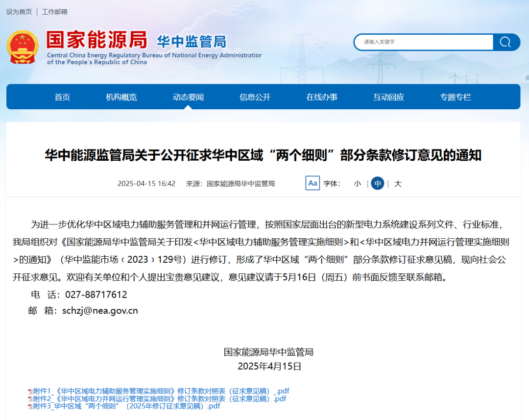Click the 华中监管局 heading text
The width and height of the screenshot is (529, 420).
(x=192, y=42)
